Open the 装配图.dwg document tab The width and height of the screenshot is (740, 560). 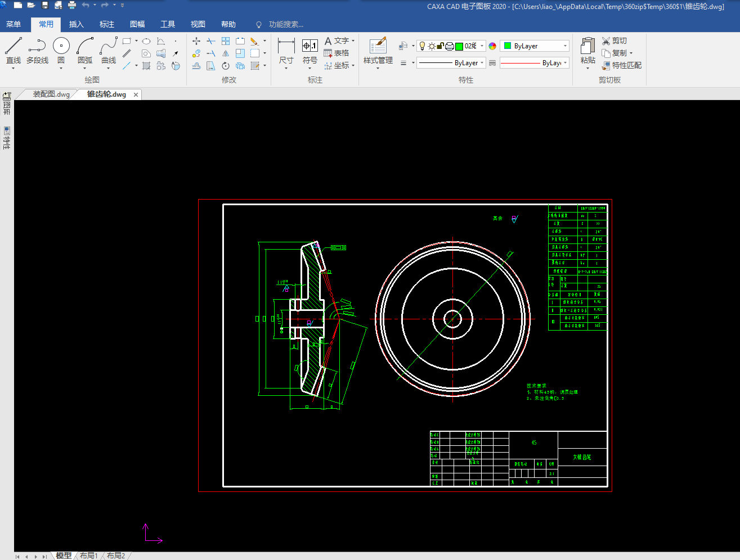(51, 94)
